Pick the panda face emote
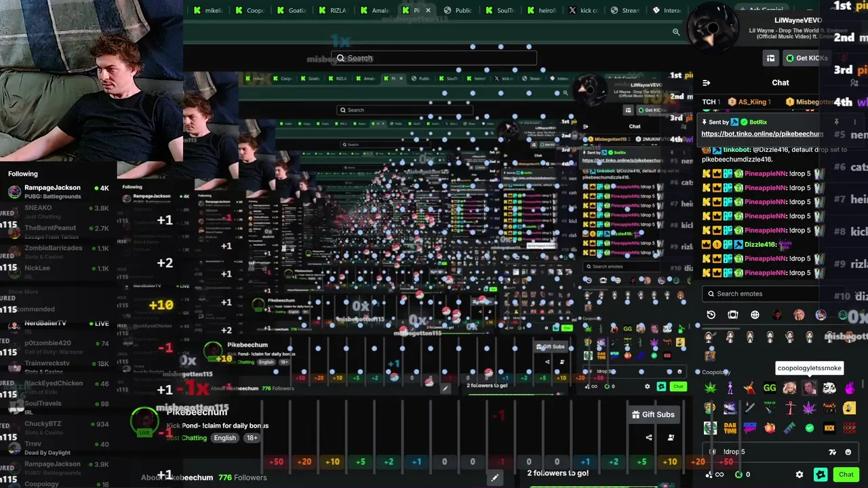868x488 pixels. pyautogui.click(x=829, y=388)
